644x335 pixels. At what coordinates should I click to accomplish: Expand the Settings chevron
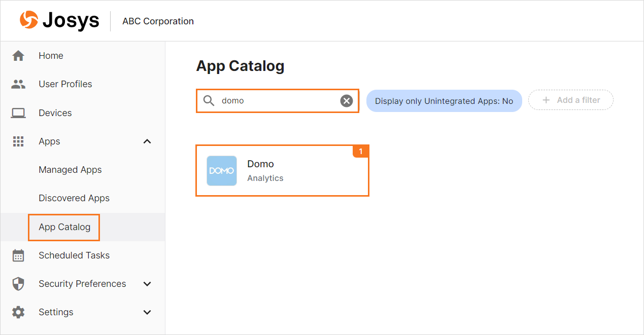click(x=147, y=312)
